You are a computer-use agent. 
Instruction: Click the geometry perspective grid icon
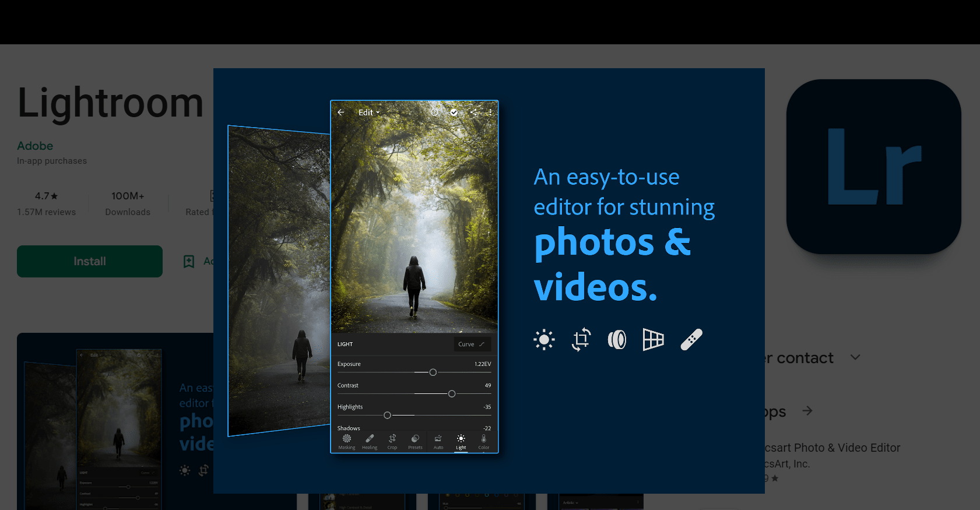pos(653,340)
